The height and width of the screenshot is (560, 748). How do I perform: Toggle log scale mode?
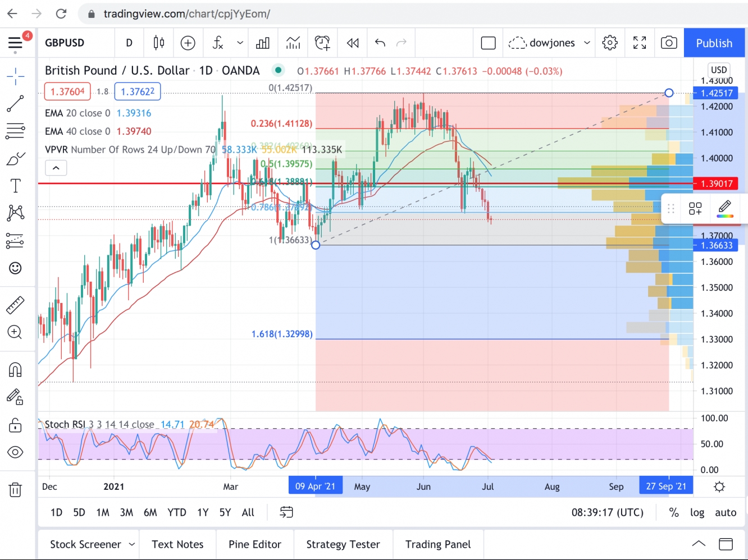tap(697, 512)
